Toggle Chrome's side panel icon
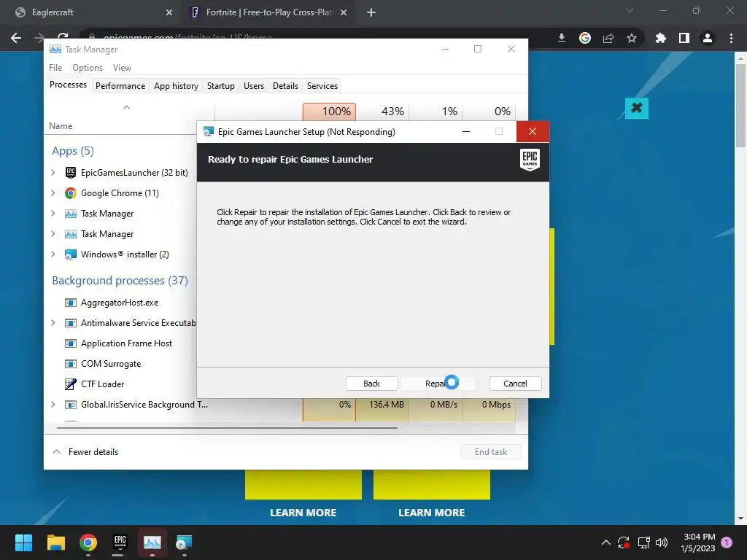The image size is (747, 560). point(684,38)
